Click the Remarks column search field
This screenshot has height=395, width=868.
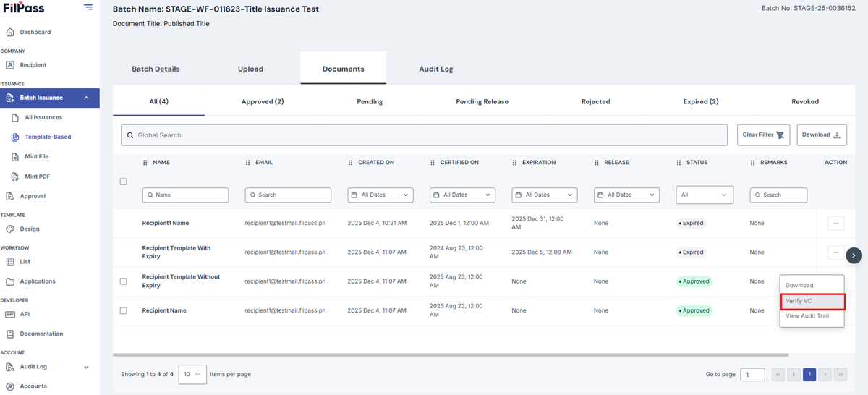[x=778, y=195]
